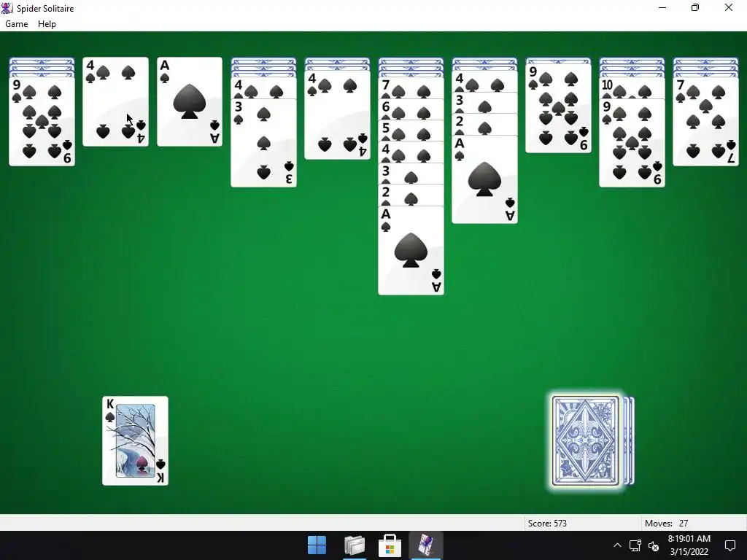Select the 3 of spades in sixth column
Screen dimensions: 747x560
coord(411,174)
